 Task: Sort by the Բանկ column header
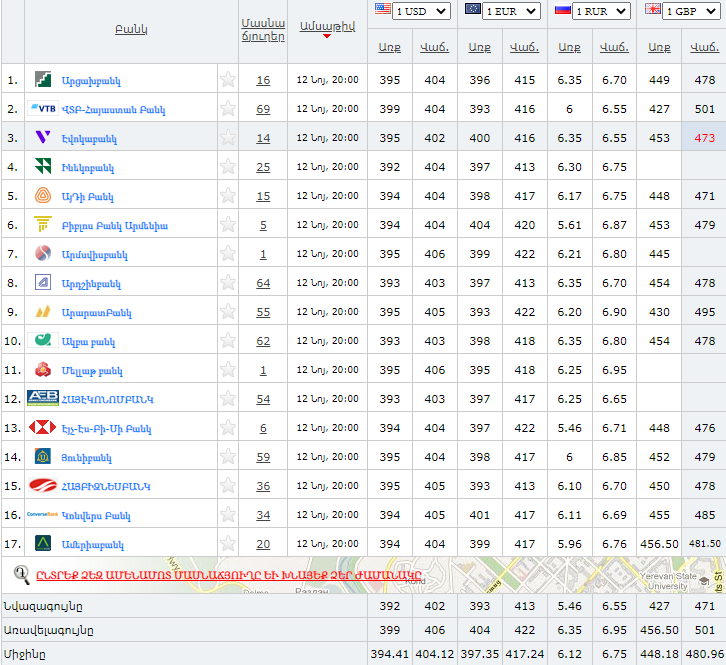131,29
